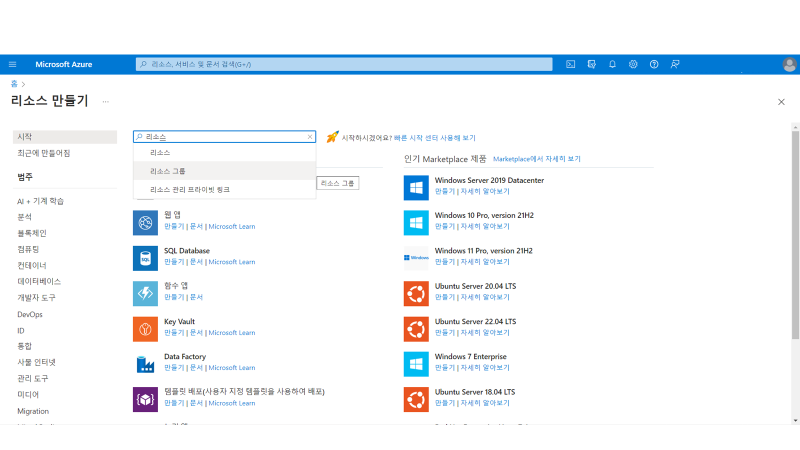The width and height of the screenshot is (800, 450).
Task: Open portal settings gear
Action: 633,64
